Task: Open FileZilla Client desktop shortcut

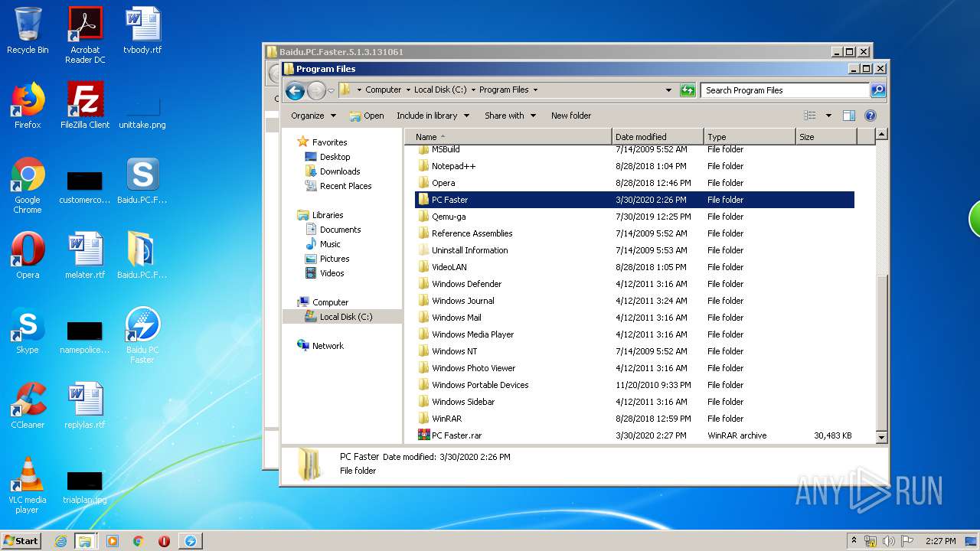Action: point(85,106)
